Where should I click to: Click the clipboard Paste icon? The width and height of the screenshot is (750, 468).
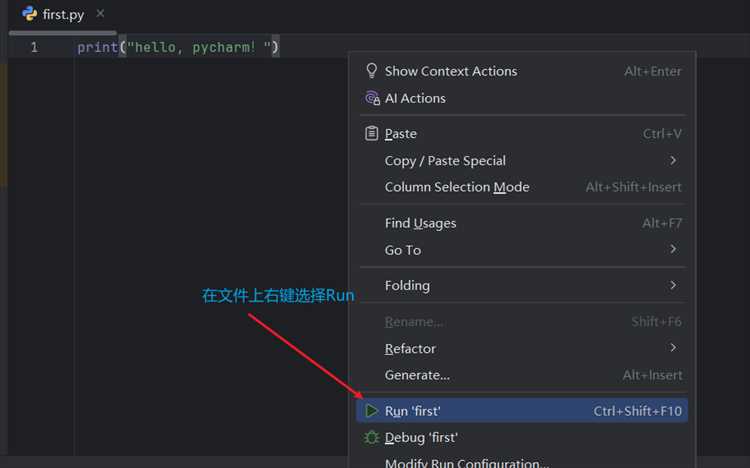pyautogui.click(x=372, y=133)
